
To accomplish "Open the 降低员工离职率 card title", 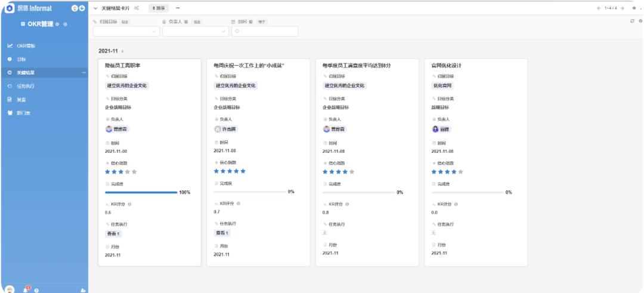I will pyautogui.click(x=122, y=65).
